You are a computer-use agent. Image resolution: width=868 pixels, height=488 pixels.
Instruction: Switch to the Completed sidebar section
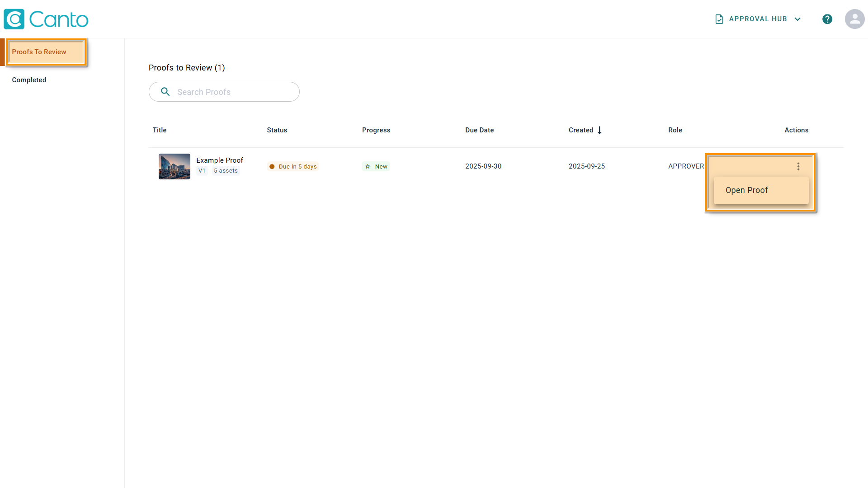29,80
